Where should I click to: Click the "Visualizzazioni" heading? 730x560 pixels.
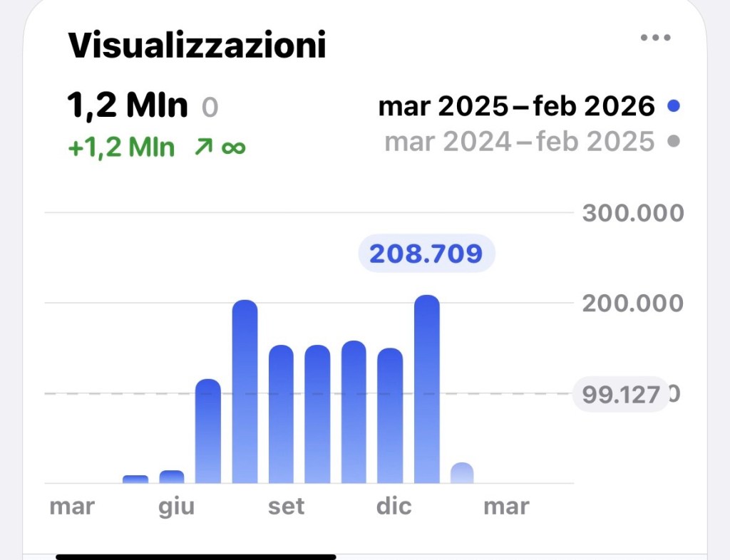click(197, 46)
